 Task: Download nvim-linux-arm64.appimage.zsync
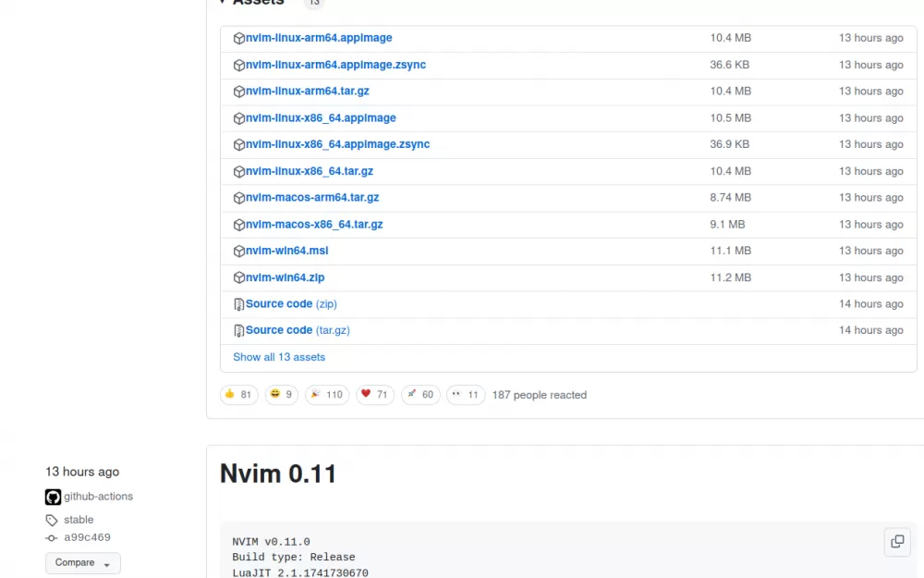[336, 65]
